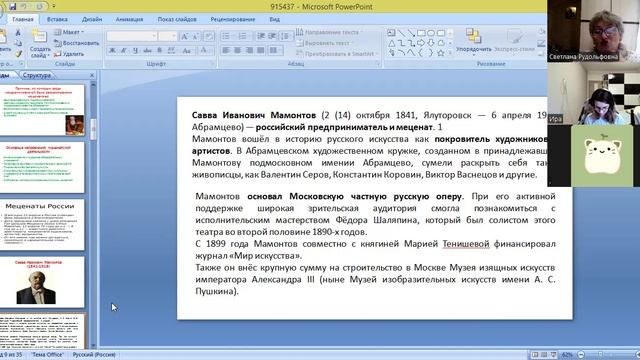Copy selection using the copy icon
Screen dimensions: 640x360
coord(18,43)
